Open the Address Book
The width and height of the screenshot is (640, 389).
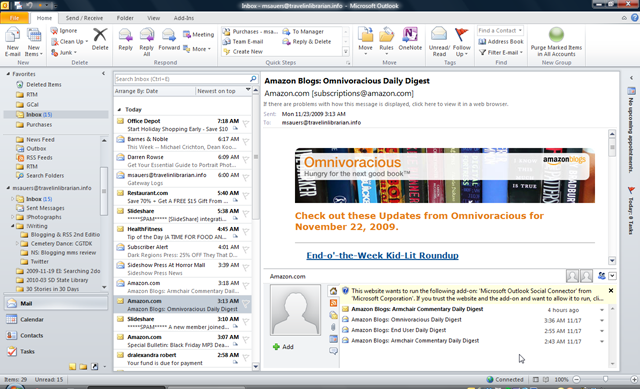501,42
